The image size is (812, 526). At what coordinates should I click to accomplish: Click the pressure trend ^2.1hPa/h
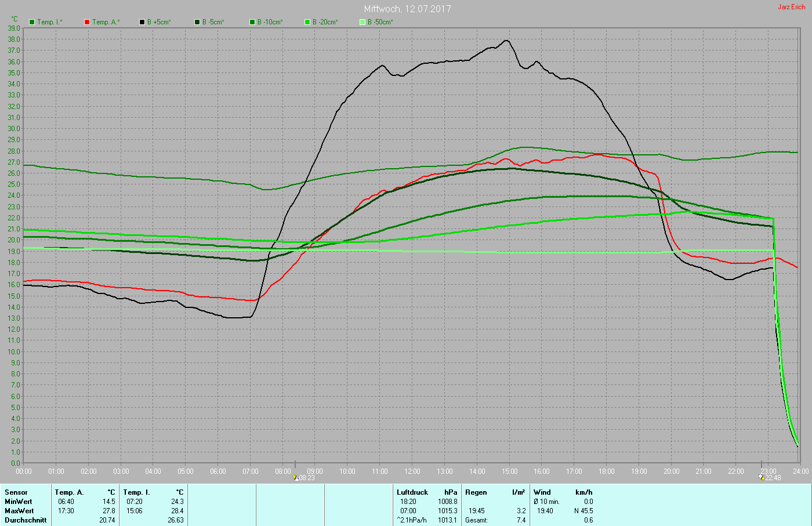(412, 520)
